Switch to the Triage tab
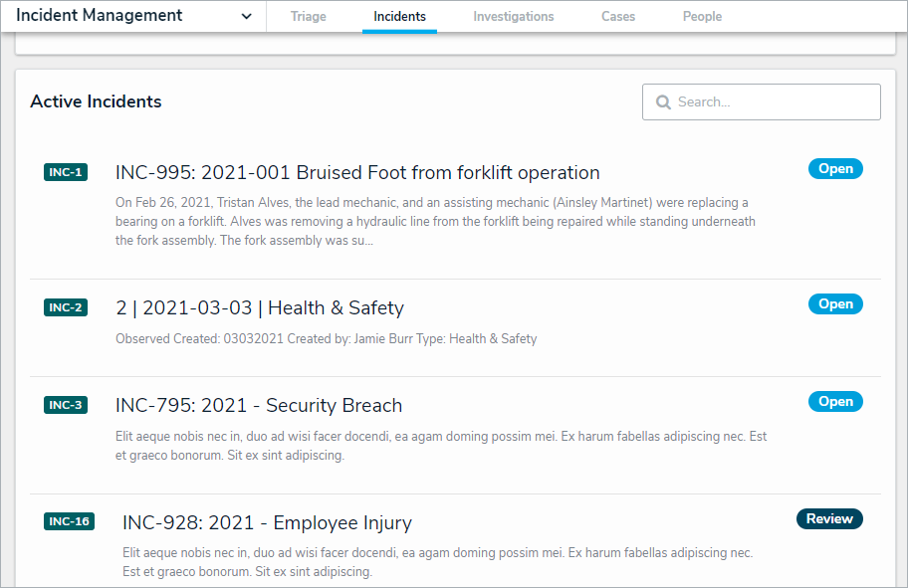 coord(309,17)
